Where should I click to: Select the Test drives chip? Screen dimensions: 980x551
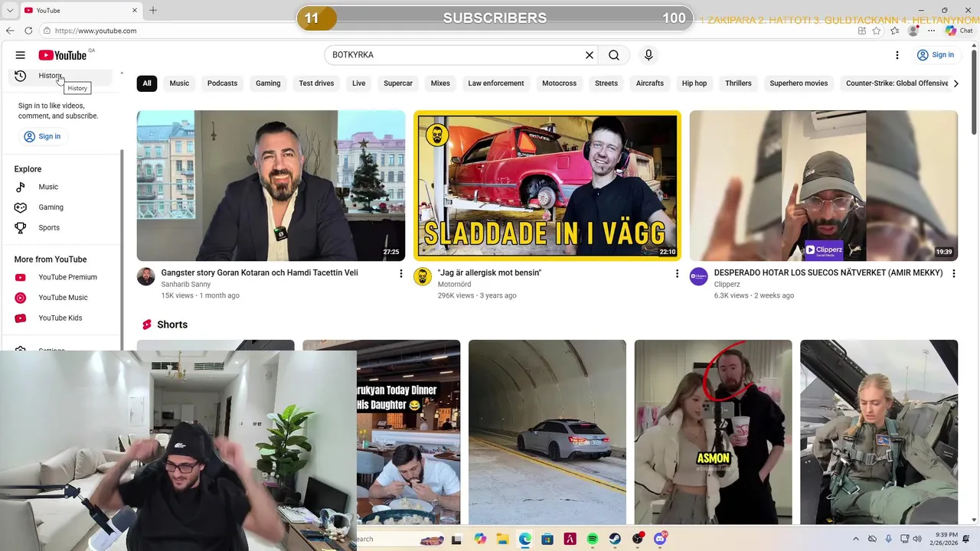tap(316, 83)
